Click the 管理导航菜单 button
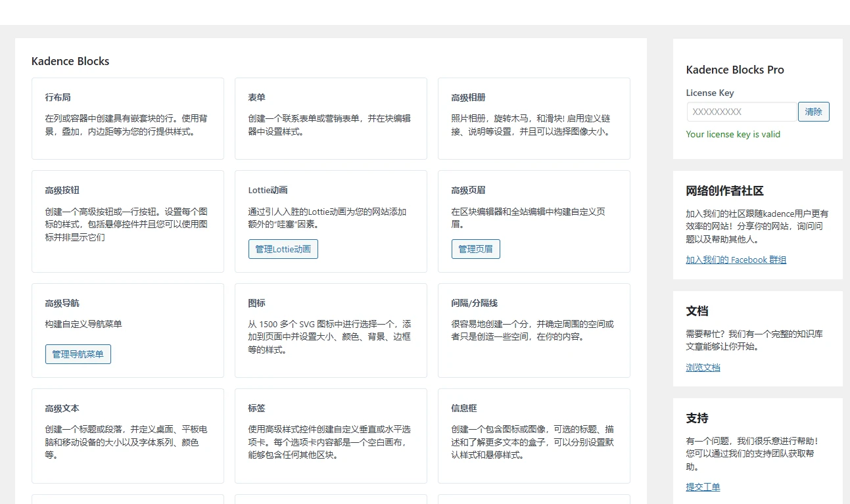This screenshot has width=850, height=504. pos(78,354)
